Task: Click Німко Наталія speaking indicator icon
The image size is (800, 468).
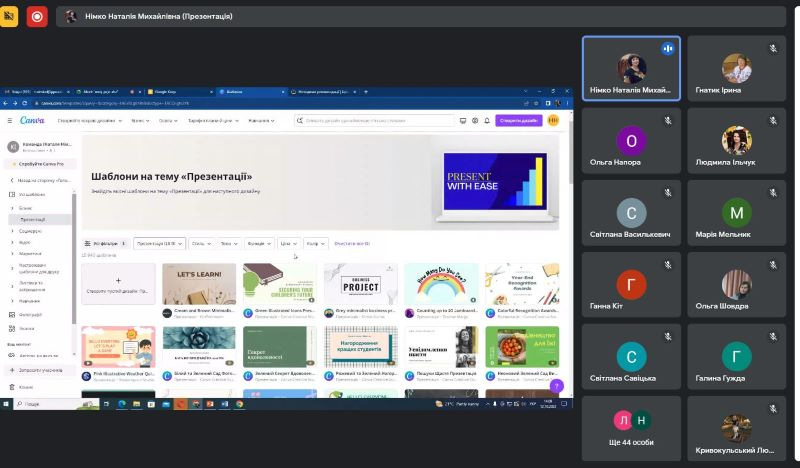Action: coord(668,48)
